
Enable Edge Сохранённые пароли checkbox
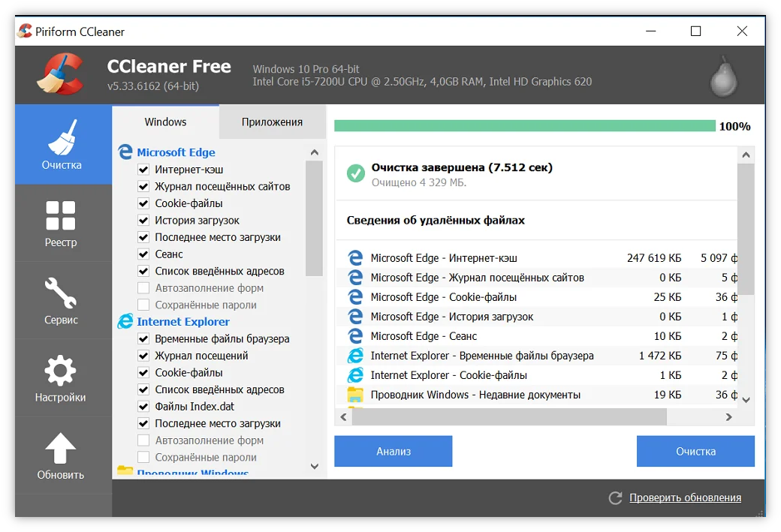click(143, 305)
